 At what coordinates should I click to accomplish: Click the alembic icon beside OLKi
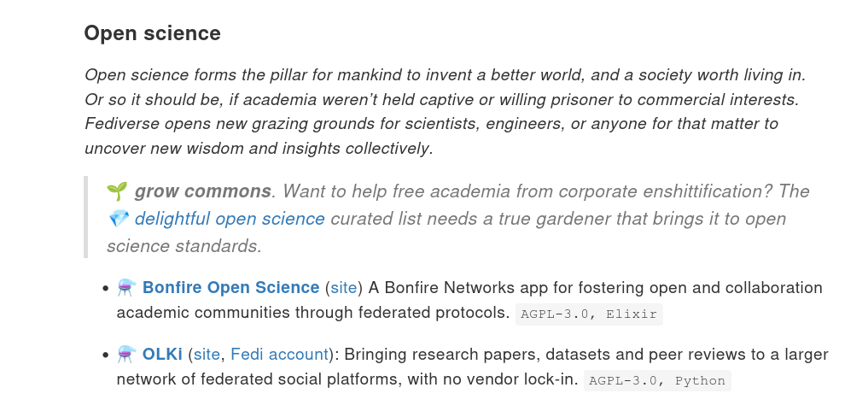pyautogui.click(x=127, y=355)
